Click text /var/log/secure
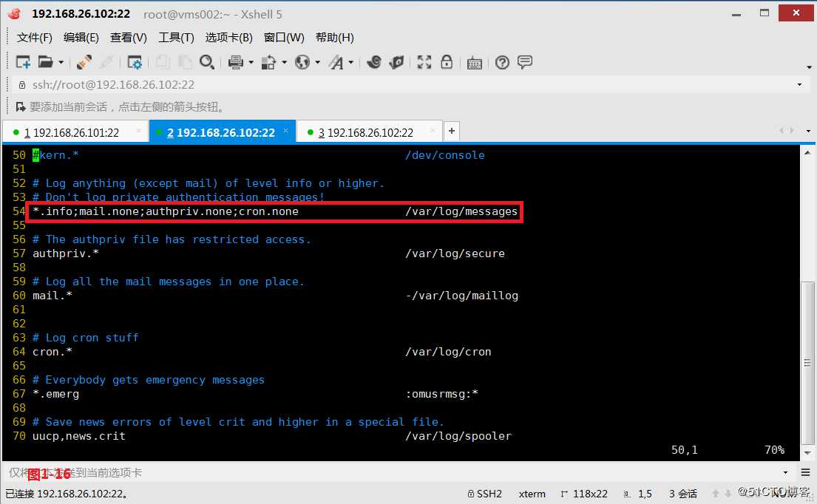 click(x=455, y=253)
